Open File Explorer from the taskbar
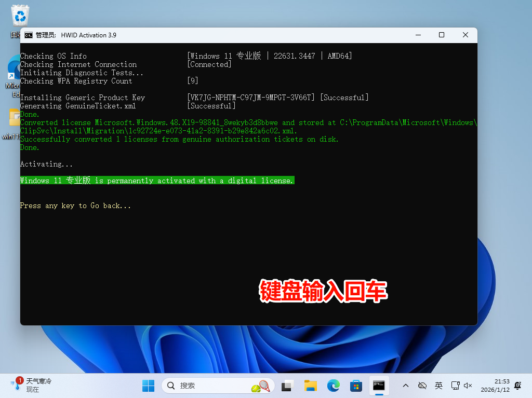This screenshot has width=532, height=398. [310, 386]
